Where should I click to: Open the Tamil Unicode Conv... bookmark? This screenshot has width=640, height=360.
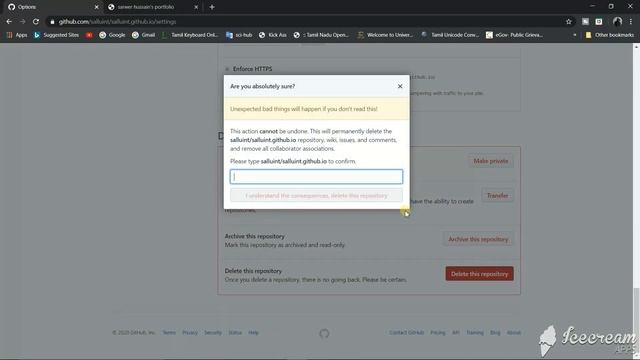[x=450, y=35]
